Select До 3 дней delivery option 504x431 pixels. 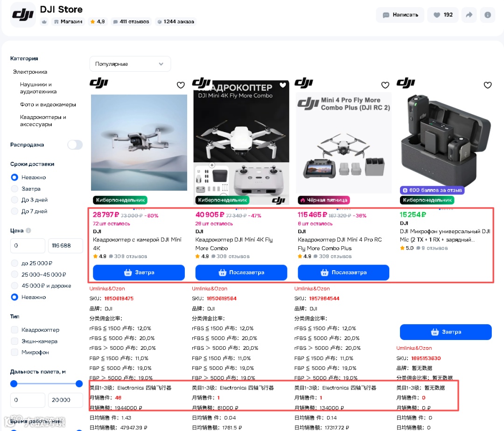tap(14, 200)
